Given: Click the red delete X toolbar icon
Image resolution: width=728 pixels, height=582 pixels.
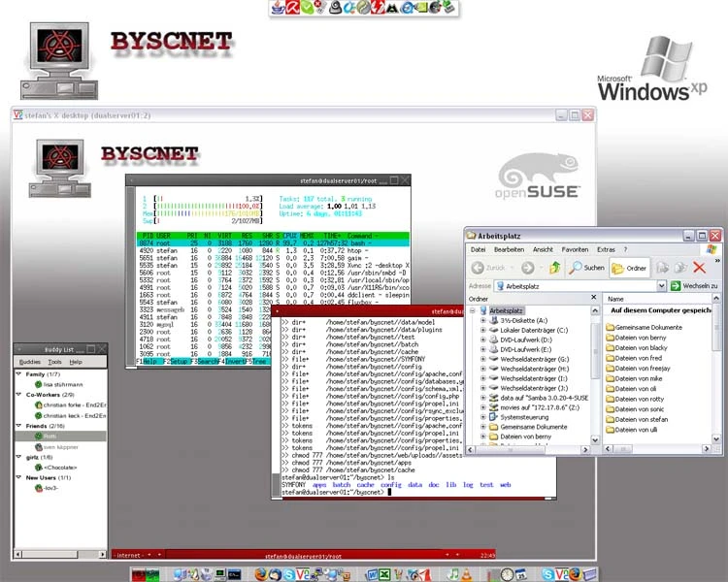Looking at the screenshot, I should [699, 268].
